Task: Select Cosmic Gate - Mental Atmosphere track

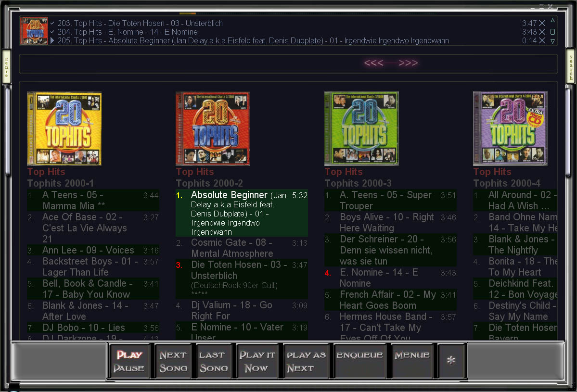Action: [232, 248]
